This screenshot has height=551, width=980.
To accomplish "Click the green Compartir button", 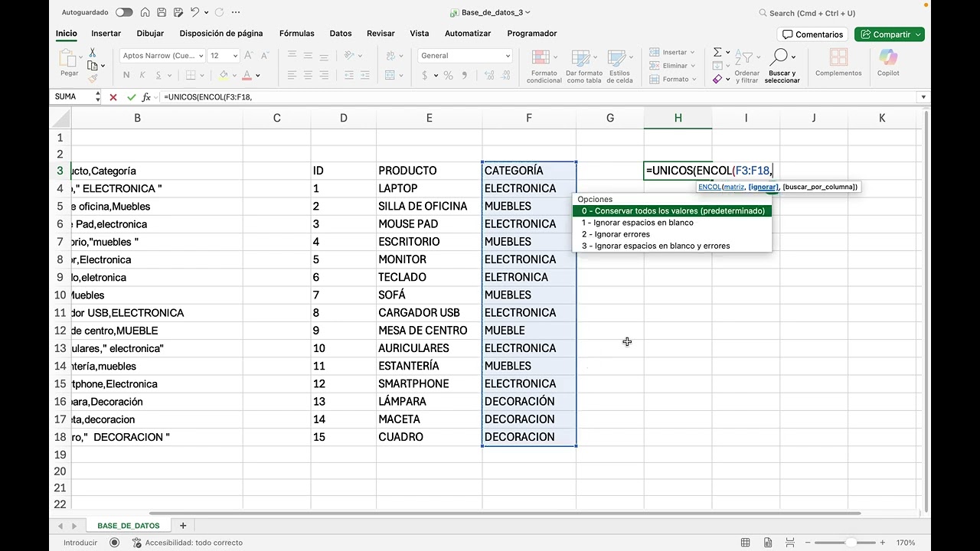I will [890, 34].
